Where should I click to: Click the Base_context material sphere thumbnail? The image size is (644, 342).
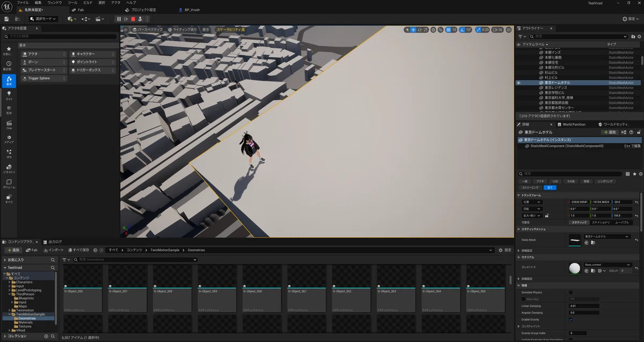[x=575, y=268]
